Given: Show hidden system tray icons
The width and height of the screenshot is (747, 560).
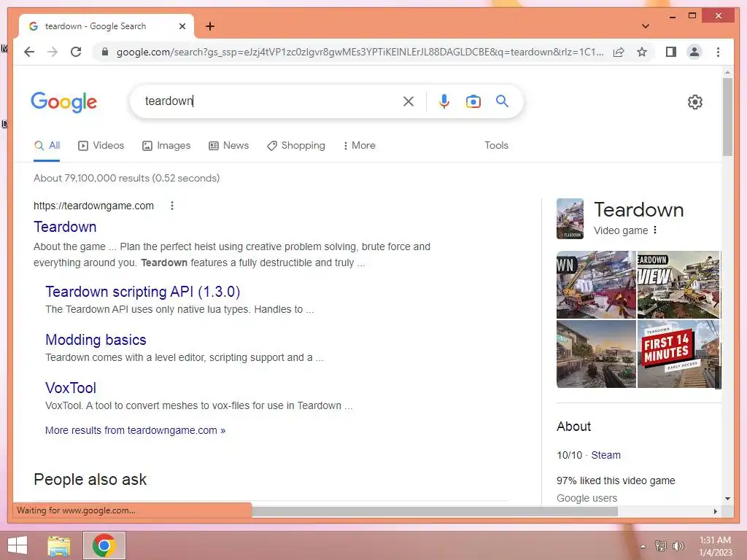Looking at the screenshot, I should coord(643,546).
